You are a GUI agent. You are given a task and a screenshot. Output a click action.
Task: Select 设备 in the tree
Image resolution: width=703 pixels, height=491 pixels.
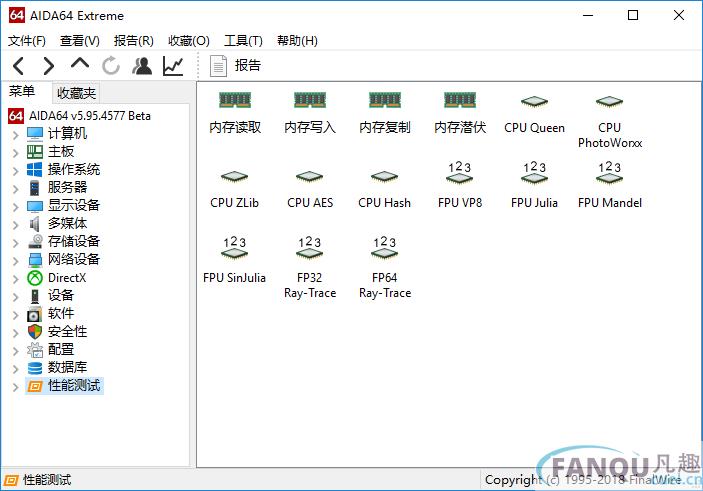tap(61, 295)
